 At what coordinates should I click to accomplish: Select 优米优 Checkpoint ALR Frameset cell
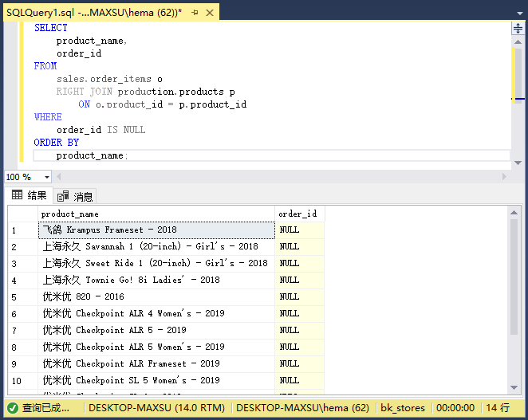pyautogui.click(x=156, y=363)
